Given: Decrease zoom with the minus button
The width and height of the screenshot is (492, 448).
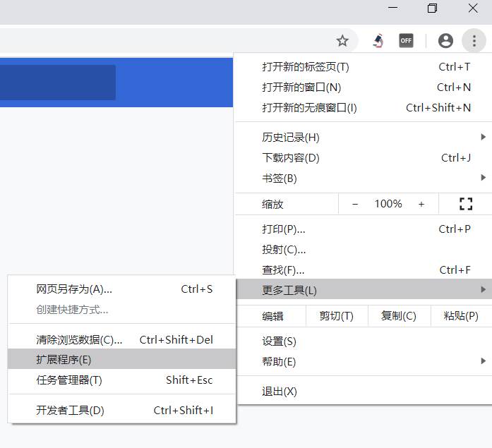Looking at the screenshot, I should click(x=355, y=204).
